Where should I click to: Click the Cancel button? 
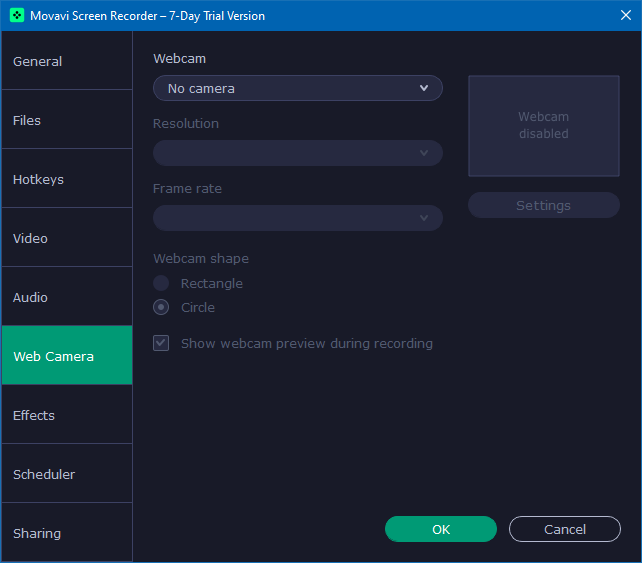(x=564, y=529)
